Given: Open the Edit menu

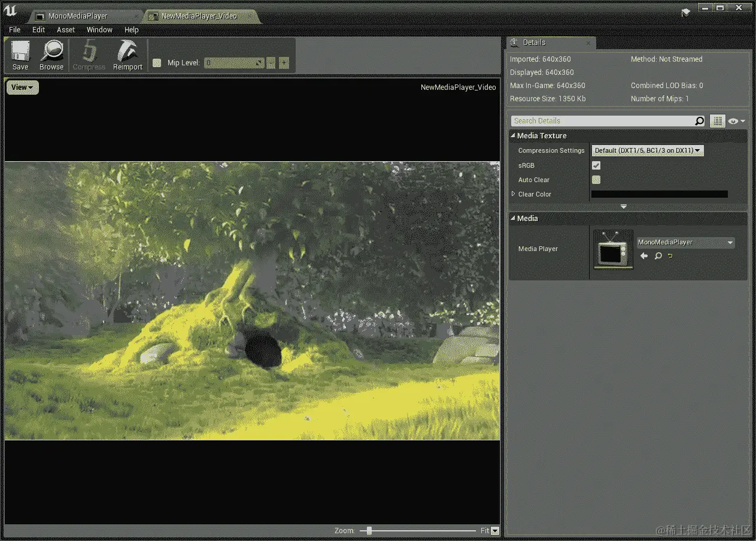Looking at the screenshot, I should click(39, 29).
